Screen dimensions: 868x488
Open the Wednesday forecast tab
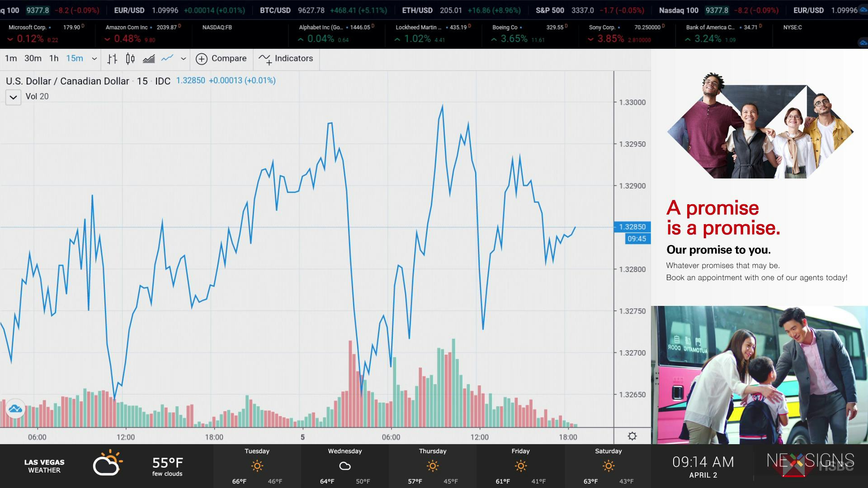(344, 466)
